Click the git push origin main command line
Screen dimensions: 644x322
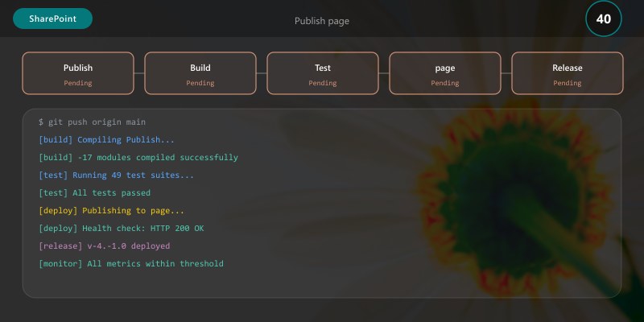[92, 122]
